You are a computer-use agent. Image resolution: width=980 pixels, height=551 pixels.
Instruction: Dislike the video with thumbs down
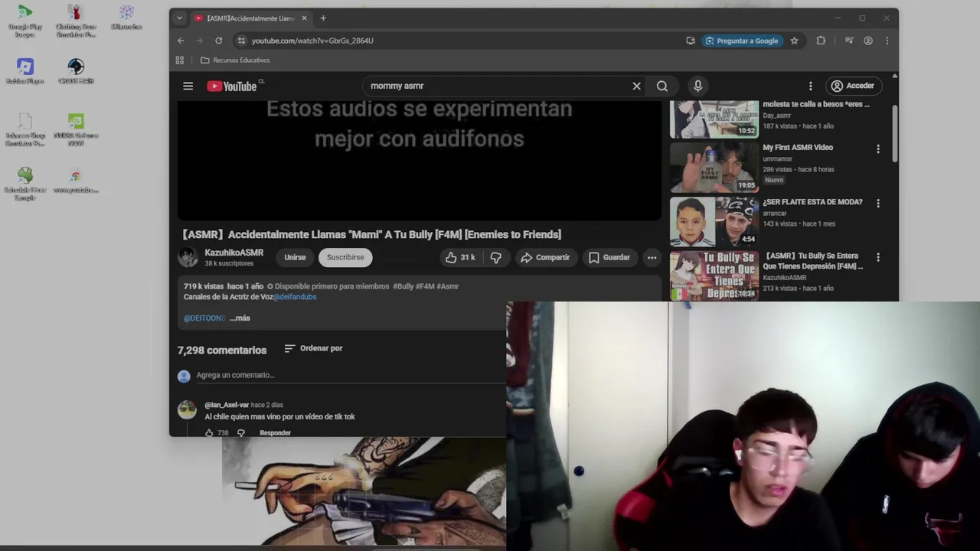pyautogui.click(x=496, y=257)
